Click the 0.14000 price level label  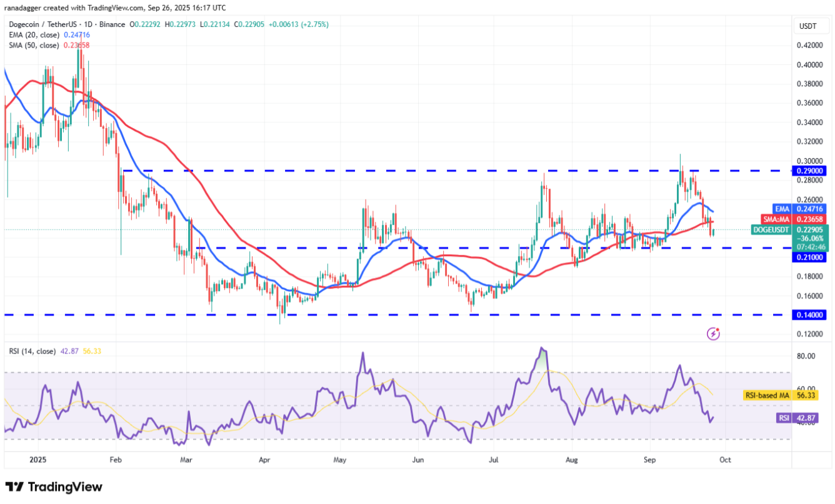tap(811, 315)
